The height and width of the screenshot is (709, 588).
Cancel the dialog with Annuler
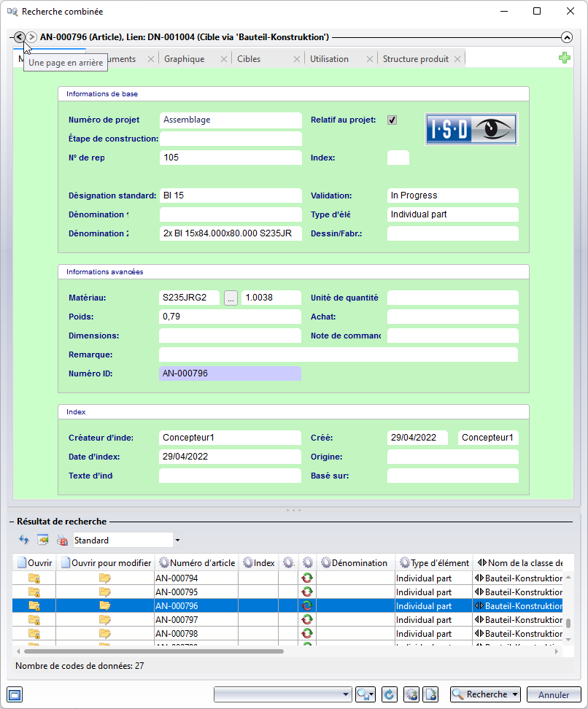point(554,694)
